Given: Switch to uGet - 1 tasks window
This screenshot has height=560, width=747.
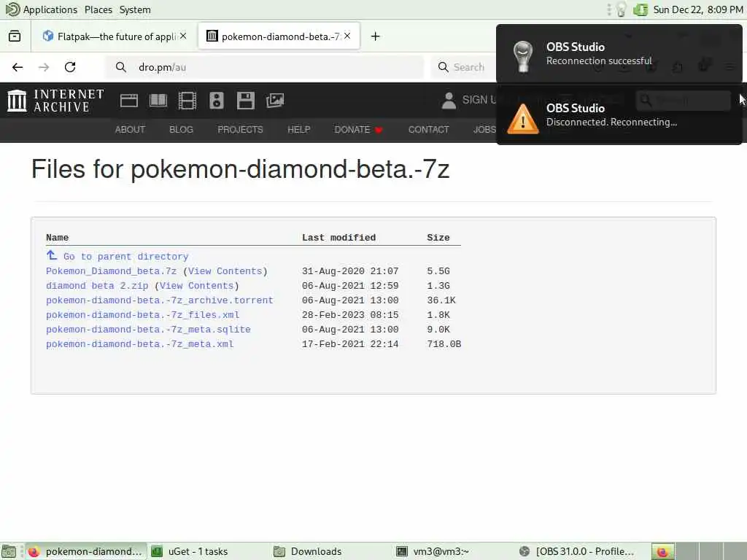Looking at the screenshot, I should tap(208, 551).
